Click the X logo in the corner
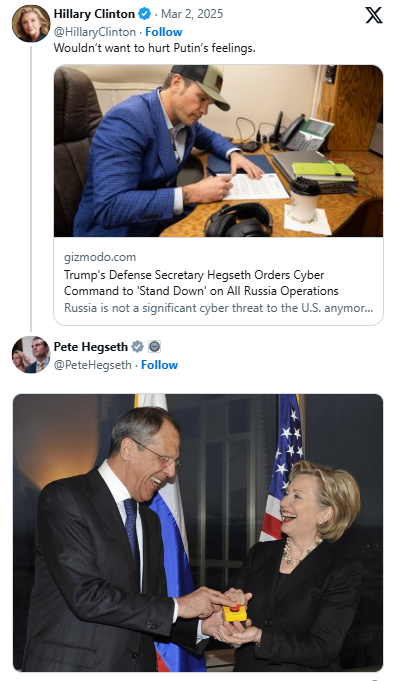This screenshot has height=681, width=393. point(373,15)
